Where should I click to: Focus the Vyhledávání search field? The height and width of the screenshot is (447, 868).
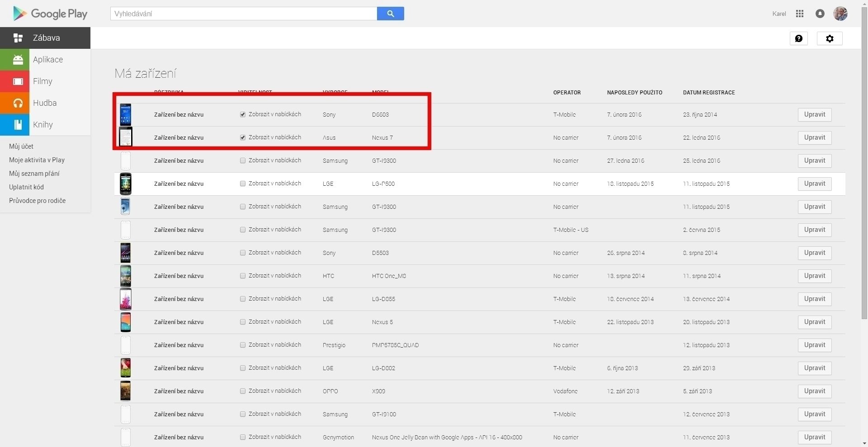point(244,14)
